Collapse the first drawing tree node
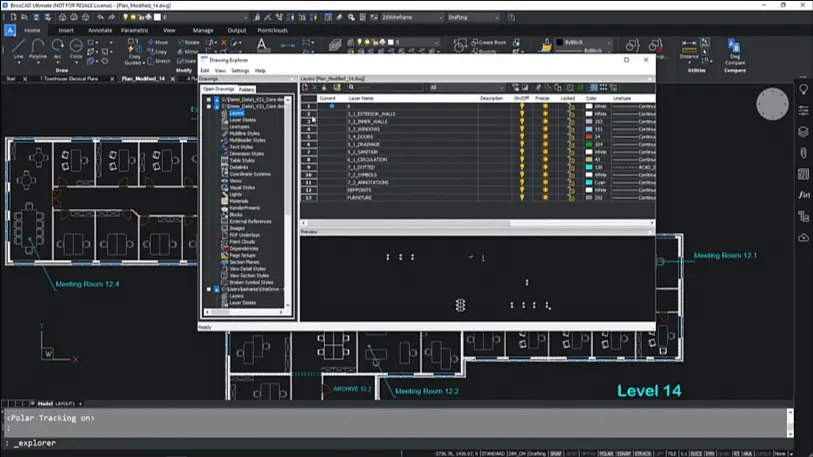The height and width of the screenshot is (457, 813). [x=209, y=100]
